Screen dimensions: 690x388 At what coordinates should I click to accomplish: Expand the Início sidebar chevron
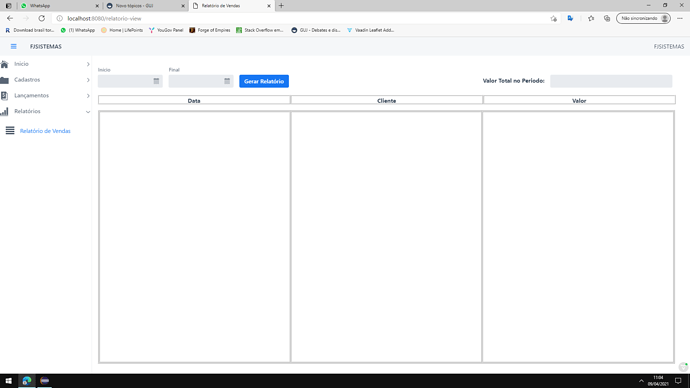(88, 64)
